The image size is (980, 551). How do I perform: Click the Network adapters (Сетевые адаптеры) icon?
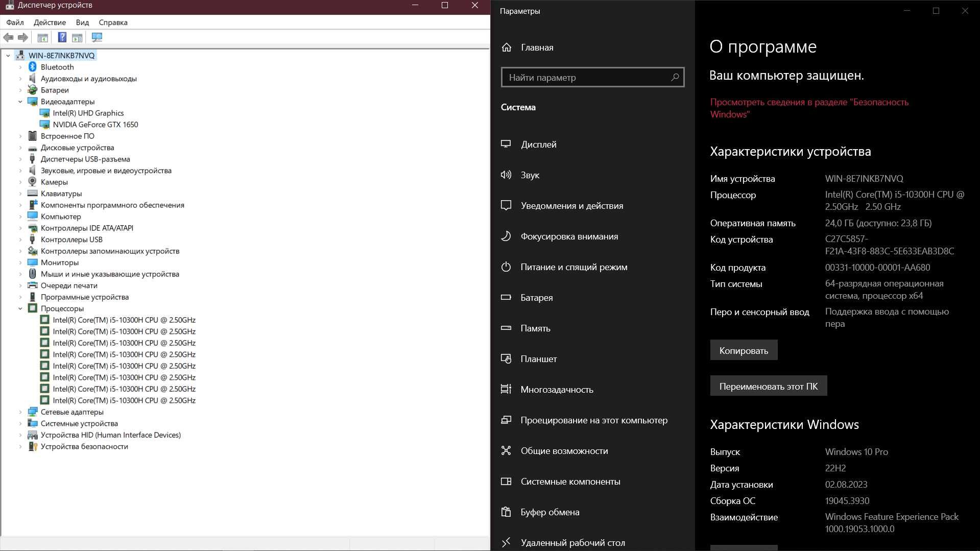point(33,412)
